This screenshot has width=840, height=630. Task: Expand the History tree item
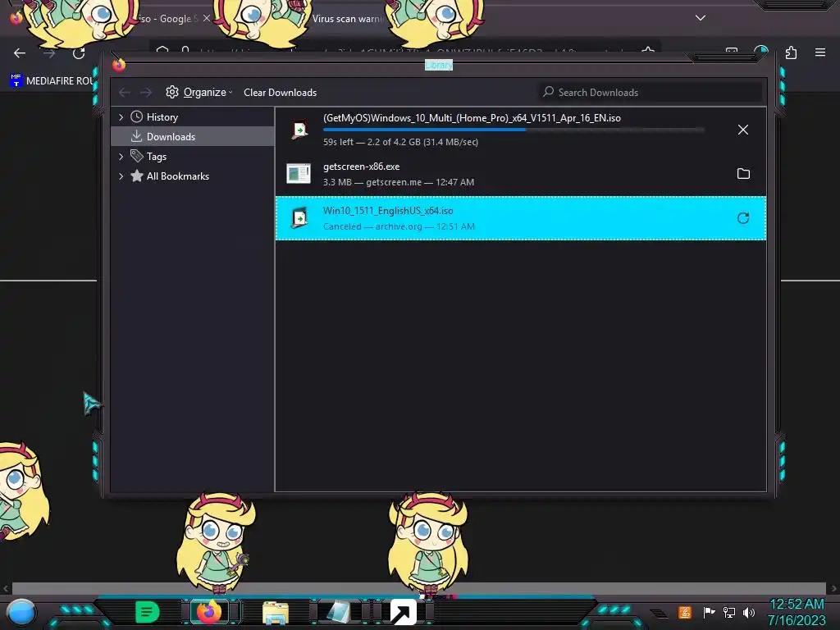(x=121, y=116)
